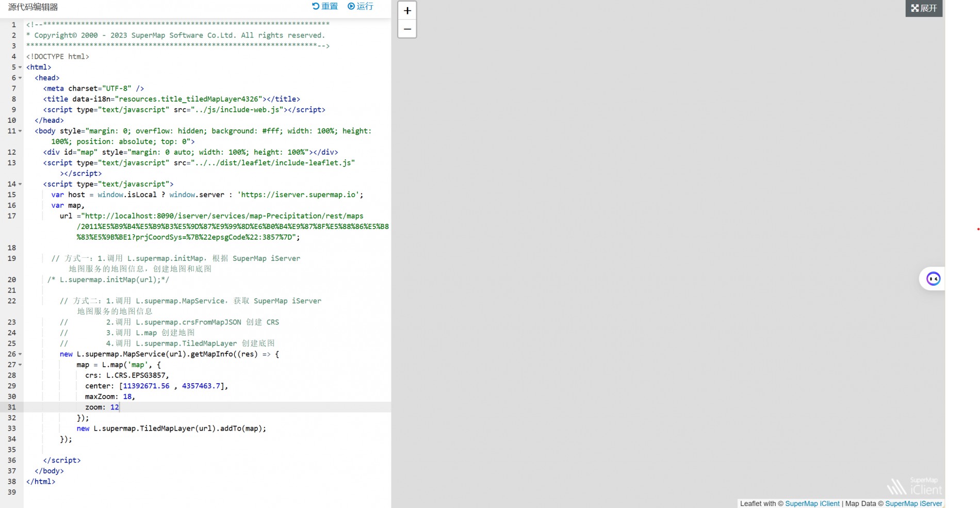
Task: Open the floating assistant robot icon
Action: [933, 279]
